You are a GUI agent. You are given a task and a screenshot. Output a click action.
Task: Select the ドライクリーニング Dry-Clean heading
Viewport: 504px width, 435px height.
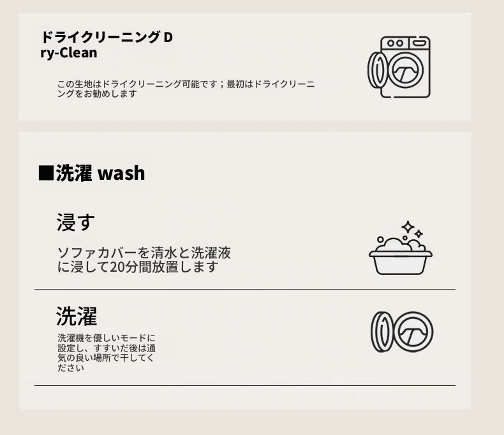click(107, 45)
